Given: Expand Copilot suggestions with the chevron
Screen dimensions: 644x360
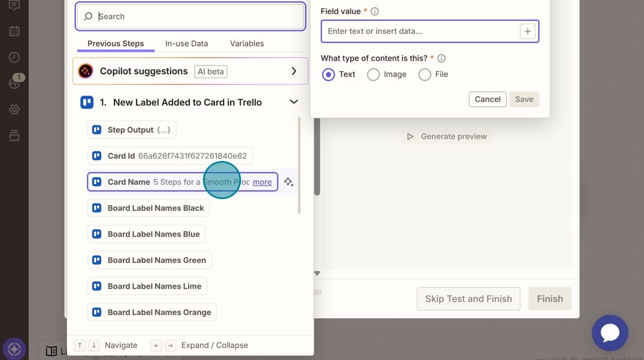Looking at the screenshot, I should click(x=294, y=71).
